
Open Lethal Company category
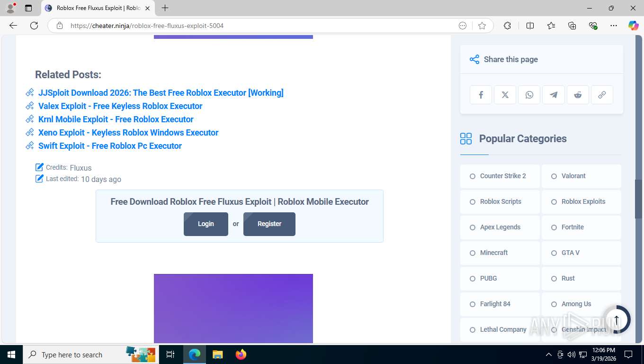coord(500,329)
